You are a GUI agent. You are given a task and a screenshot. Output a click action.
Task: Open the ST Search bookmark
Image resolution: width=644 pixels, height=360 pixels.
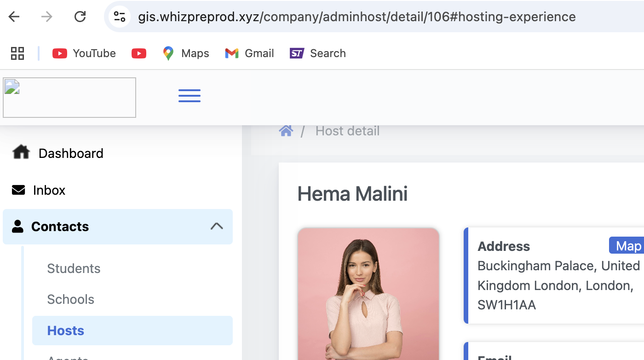(x=317, y=53)
